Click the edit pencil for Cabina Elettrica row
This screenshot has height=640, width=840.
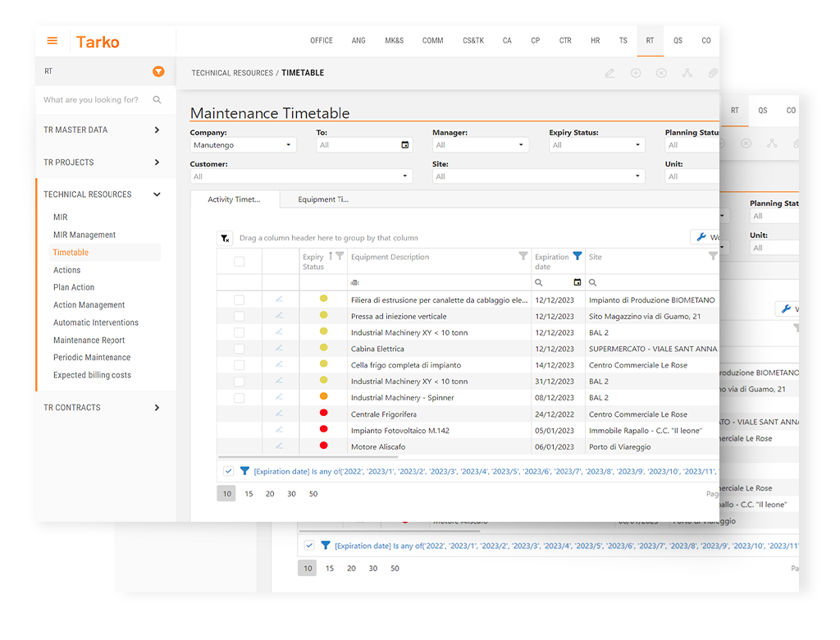(279, 349)
